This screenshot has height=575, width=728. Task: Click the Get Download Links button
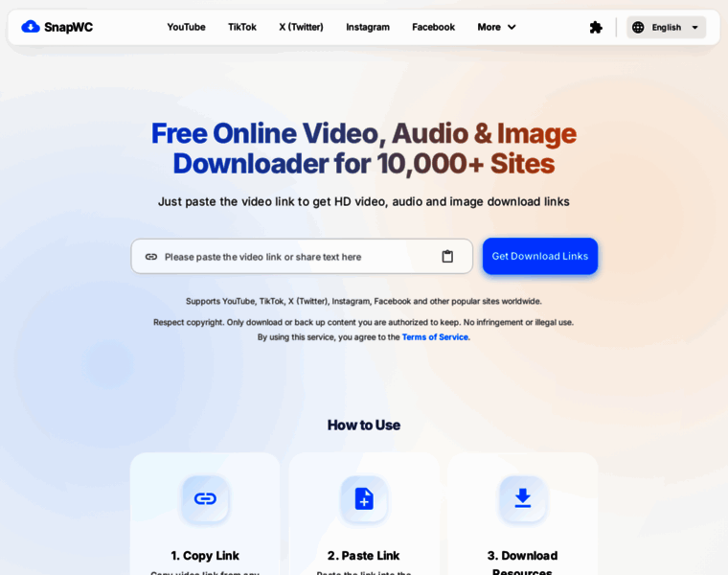tap(540, 256)
